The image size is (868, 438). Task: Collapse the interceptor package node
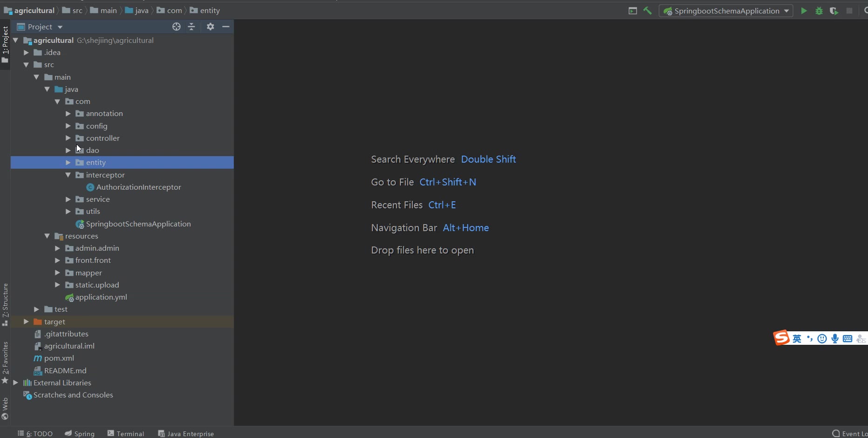tap(68, 175)
